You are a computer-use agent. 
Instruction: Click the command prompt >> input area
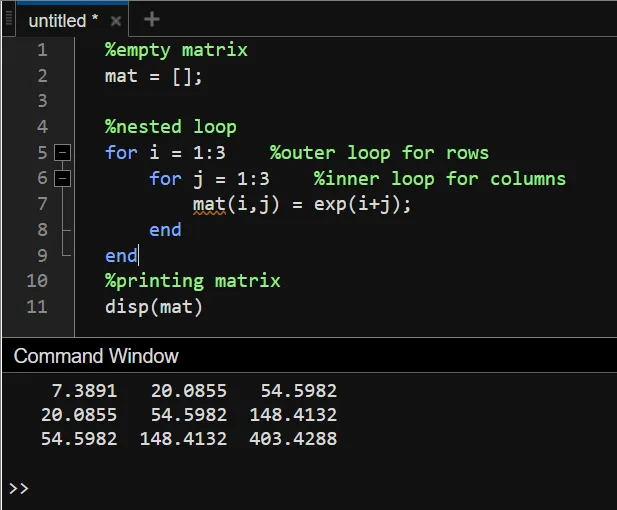tap(315, 489)
